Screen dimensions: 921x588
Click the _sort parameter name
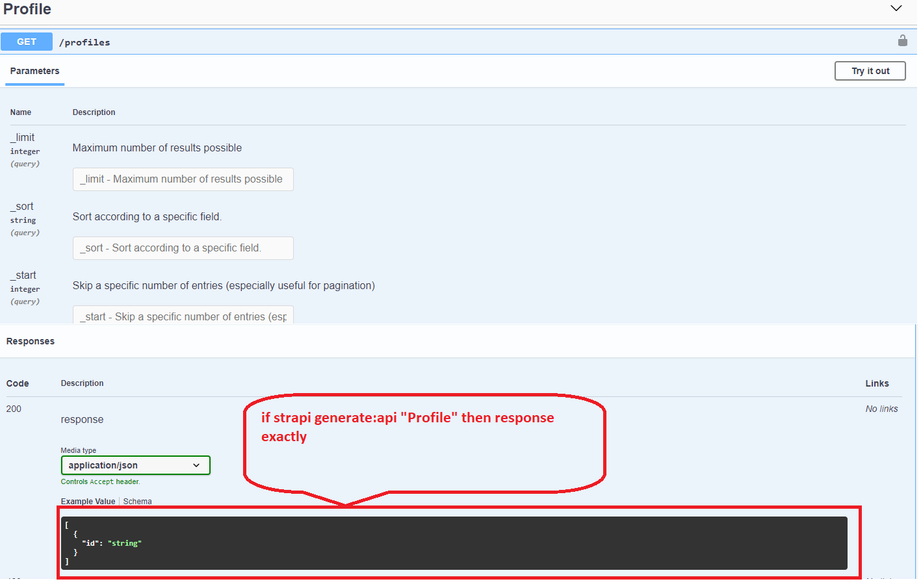click(x=22, y=207)
